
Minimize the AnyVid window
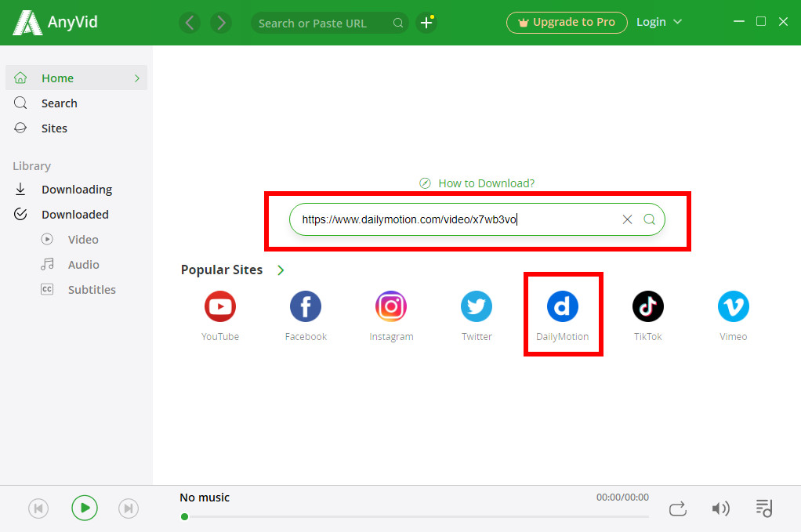click(738, 21)
